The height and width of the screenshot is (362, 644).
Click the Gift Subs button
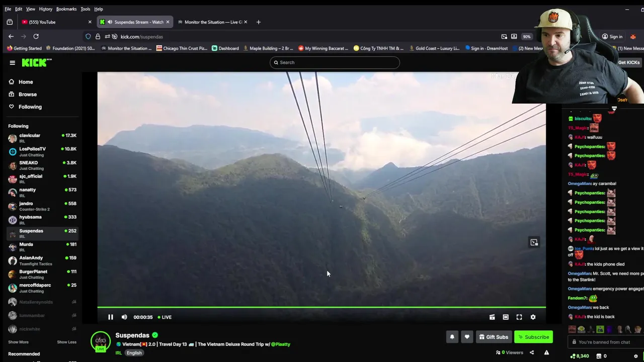click(x=493, y=337)
